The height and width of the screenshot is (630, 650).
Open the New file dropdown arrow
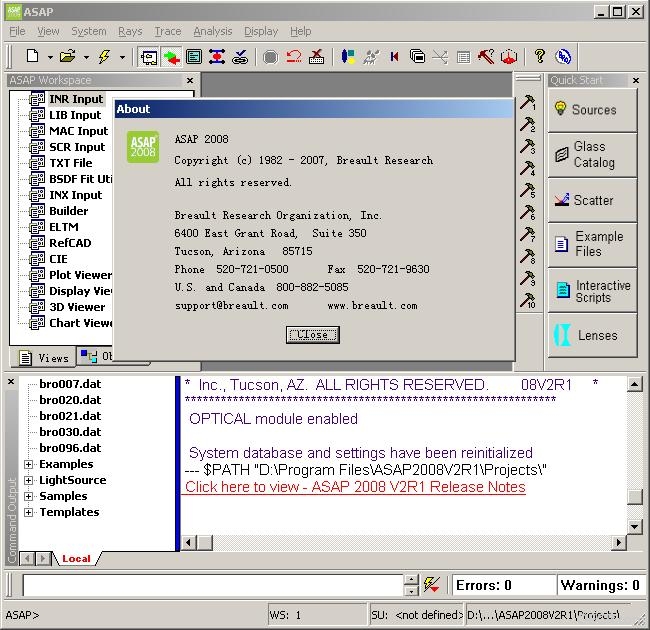50,57
